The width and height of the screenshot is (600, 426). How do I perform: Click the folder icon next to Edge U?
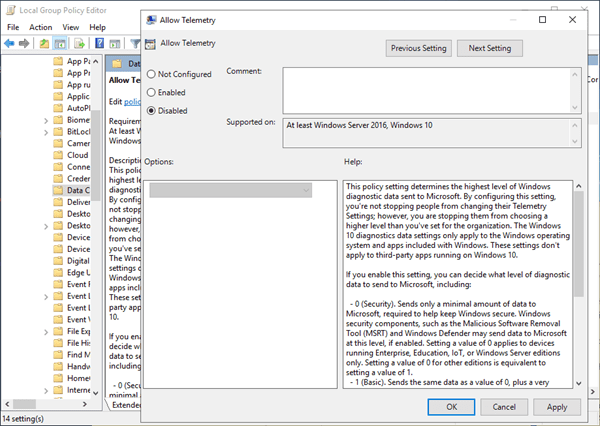coord(58,273)
